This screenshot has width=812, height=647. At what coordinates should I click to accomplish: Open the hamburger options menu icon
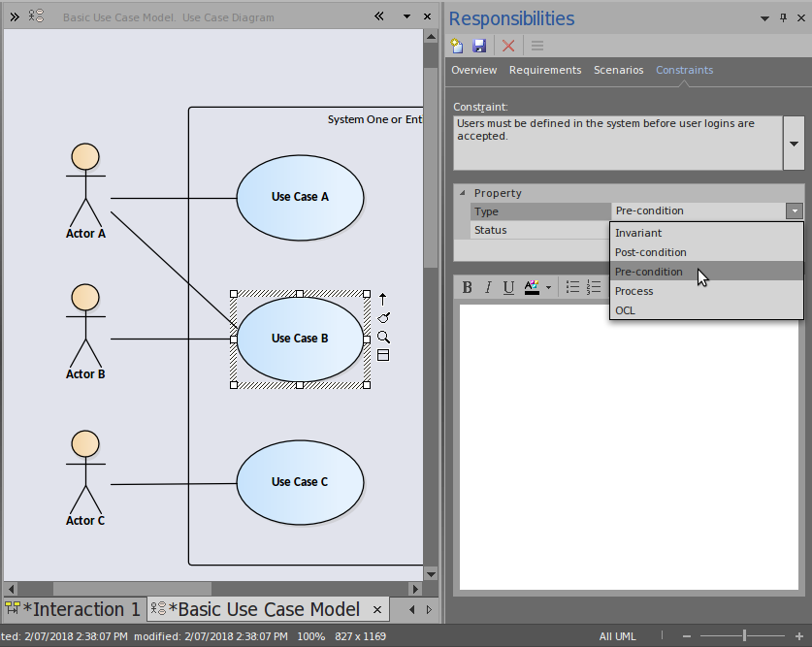coord(536,46)
